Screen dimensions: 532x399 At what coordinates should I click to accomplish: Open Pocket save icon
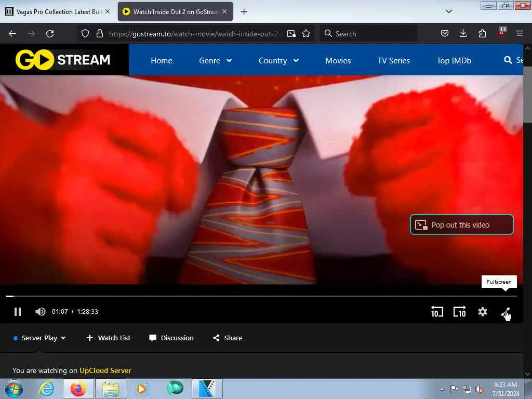445,33
